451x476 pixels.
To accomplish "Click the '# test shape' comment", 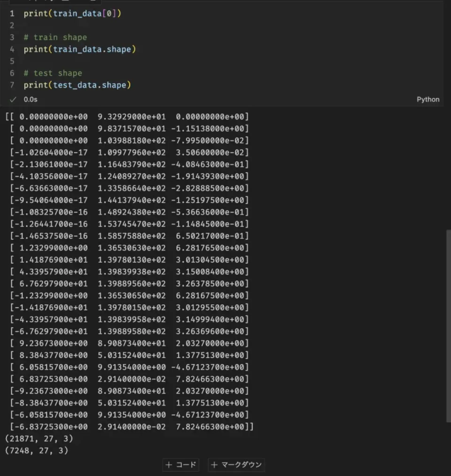I will [x=53, y=73].
